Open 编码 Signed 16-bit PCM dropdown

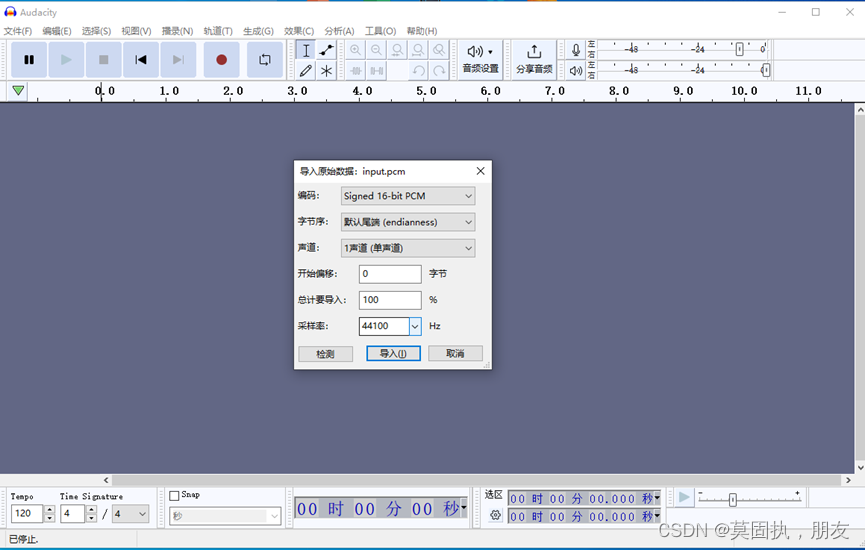tap(408, 196)
